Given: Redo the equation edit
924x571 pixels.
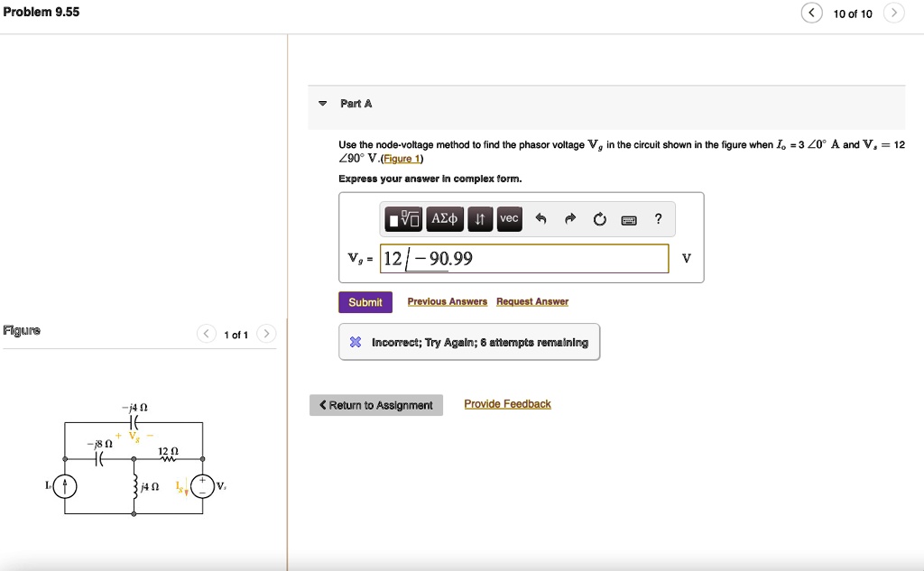Looking at the screenshot, I should (x=570, y=219).
